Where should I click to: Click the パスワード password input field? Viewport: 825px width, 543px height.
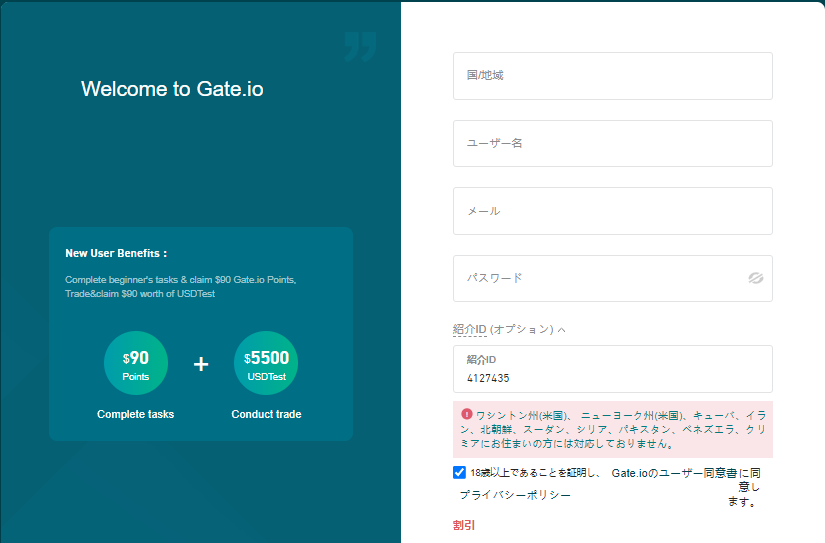pyautogui.click(x=612, y=278)
